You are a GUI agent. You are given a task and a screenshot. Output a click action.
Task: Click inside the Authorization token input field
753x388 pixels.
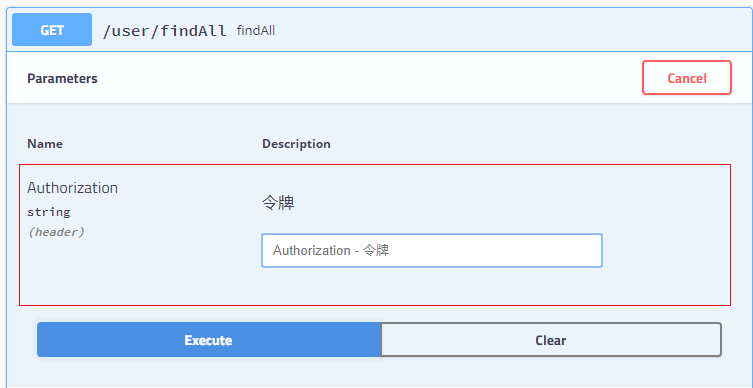point(432,250)
